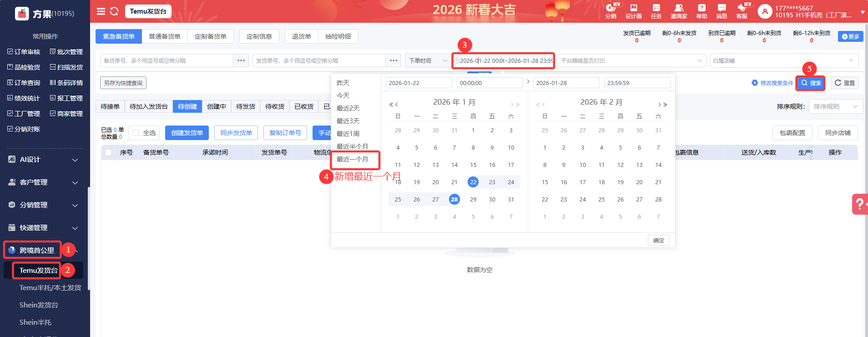Select the 待接单 status tab
Viewport: 868px width, 337px height.
coord(110,106)
